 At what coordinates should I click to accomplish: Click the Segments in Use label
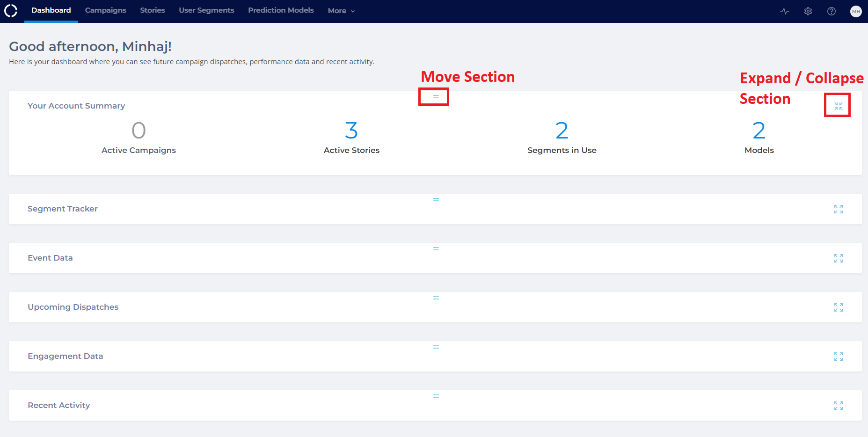pos(562,150)
